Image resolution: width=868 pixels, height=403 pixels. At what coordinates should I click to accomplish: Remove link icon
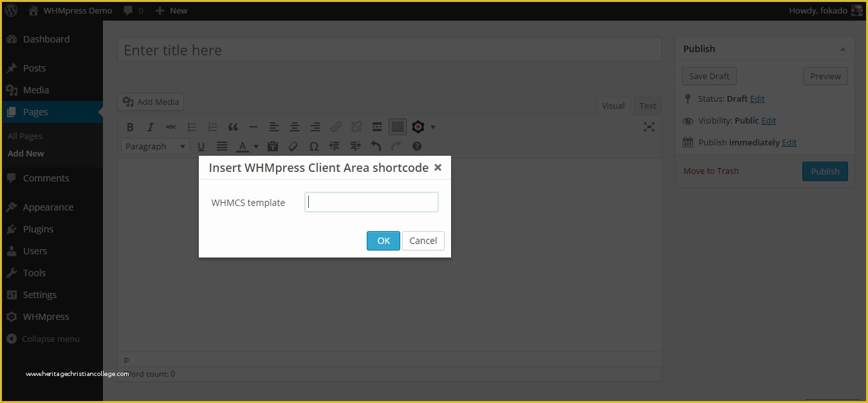tap(356, 127)
